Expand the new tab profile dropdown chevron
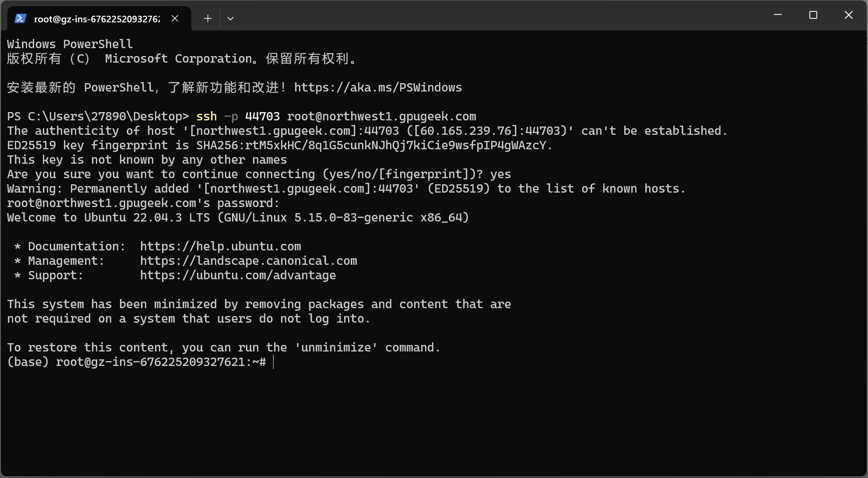 pos(231,18)
